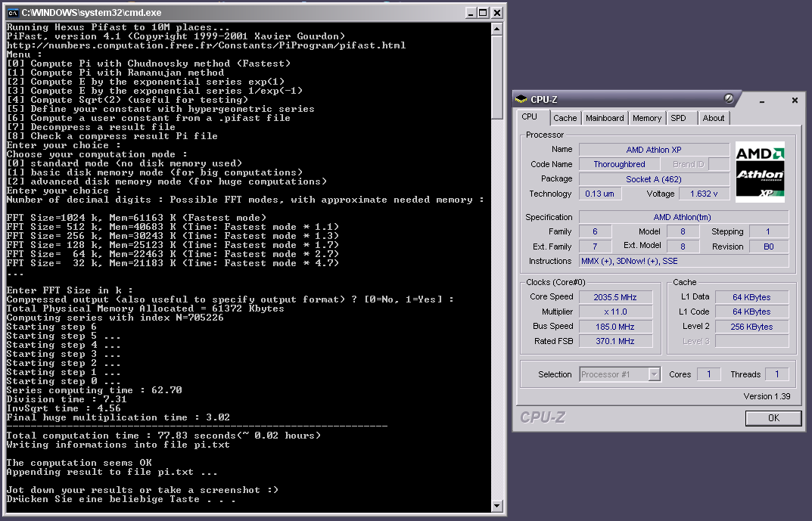Click the round tool icon in CPU-Z title bar

point(729,98)
